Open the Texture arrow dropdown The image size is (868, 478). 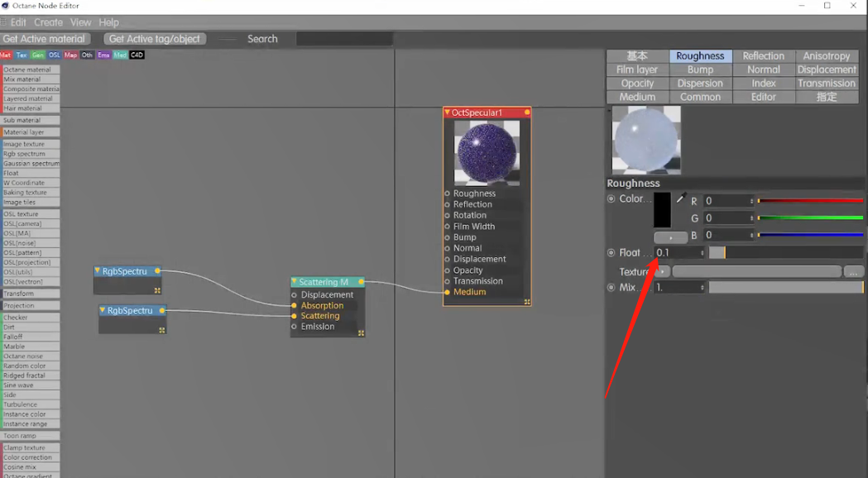point(663,271)
